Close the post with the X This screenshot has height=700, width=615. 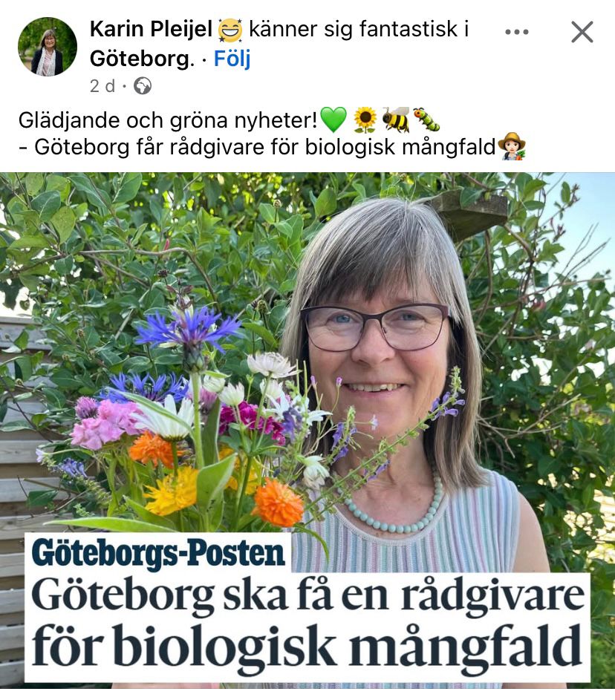582,32
